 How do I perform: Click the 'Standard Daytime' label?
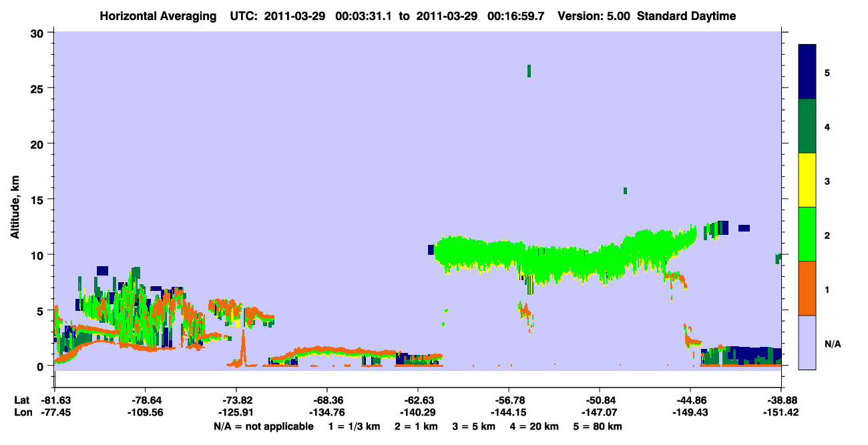[x=686, y=16]
